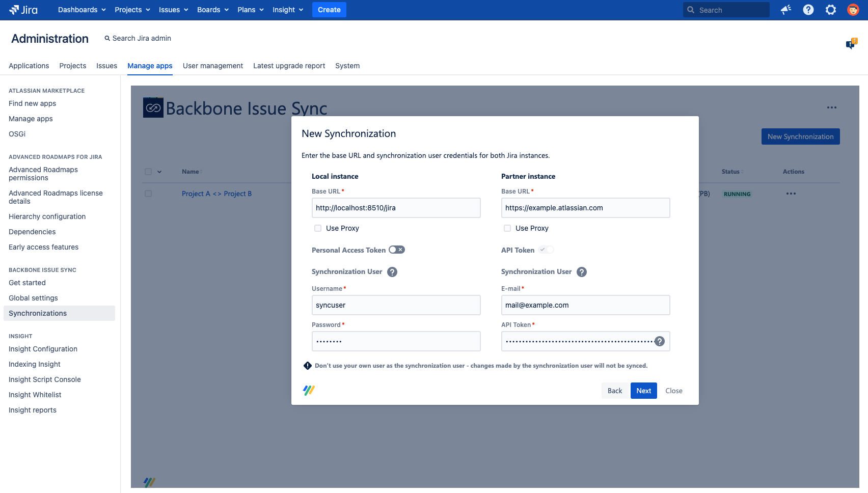Switch to the User management tab
The width and height of the screenshot is (868, 493).
pos(212,66)
